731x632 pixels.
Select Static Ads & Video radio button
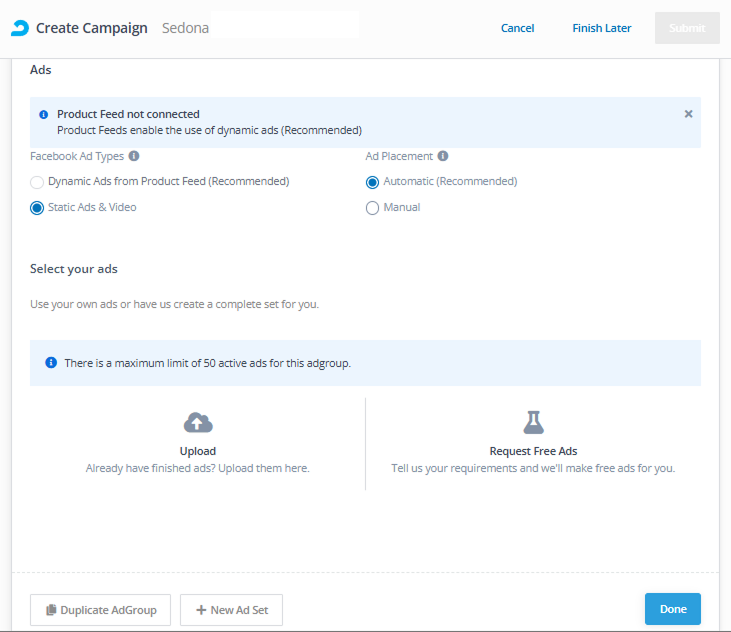click(37, 208)
